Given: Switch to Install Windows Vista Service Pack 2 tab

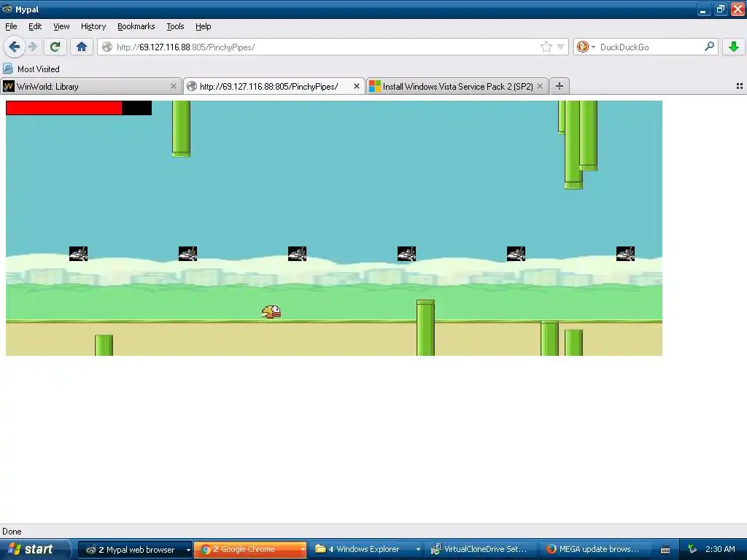Looking at the screenshot, I should coord(457,86).
